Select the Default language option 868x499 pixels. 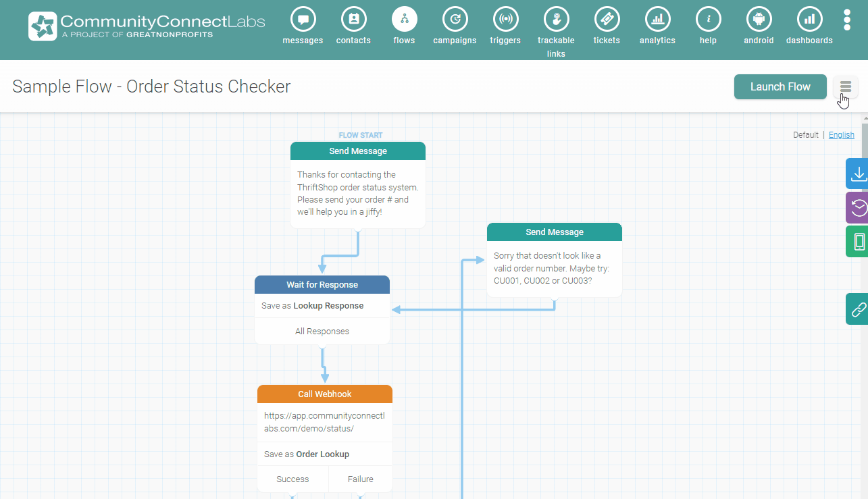(x=805, y=135)
